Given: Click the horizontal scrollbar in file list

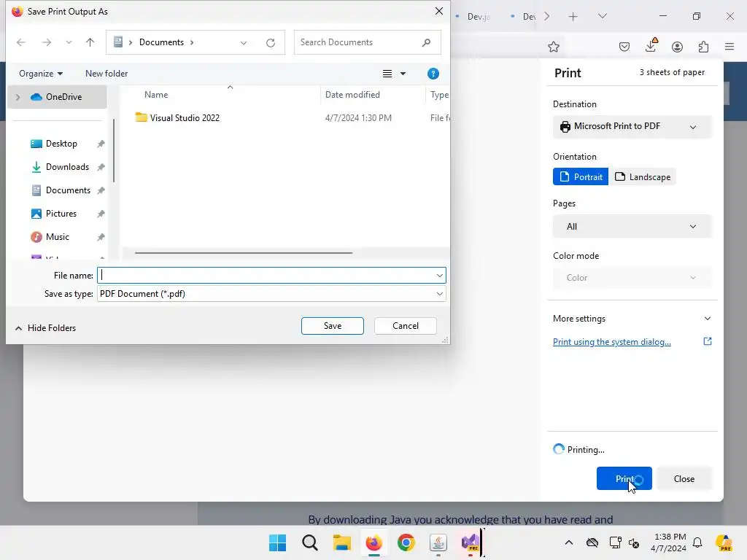Looking at the screenshot, I should pos(244,253).
